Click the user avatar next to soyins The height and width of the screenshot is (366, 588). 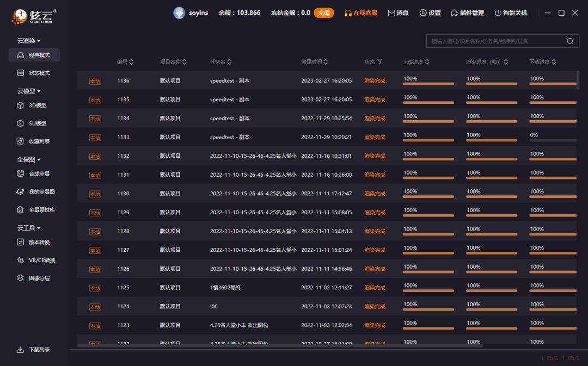pos(179,13)
